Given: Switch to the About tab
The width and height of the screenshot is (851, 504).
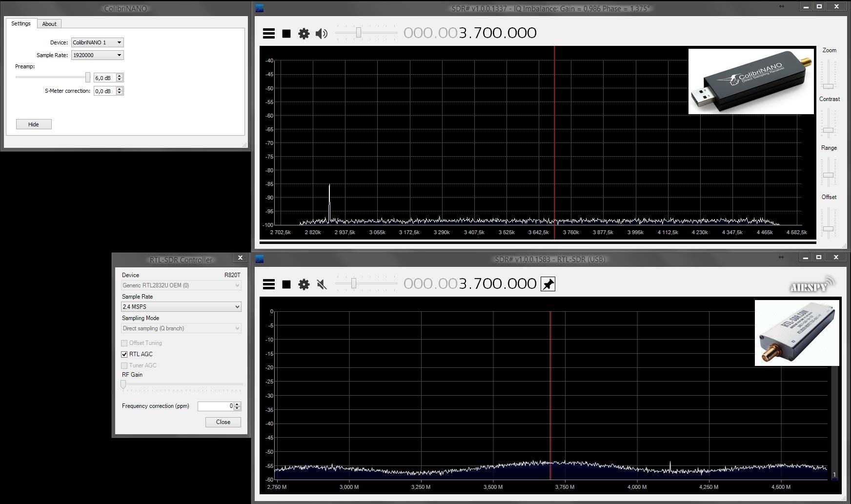Looking at the screenshot, I should (49, 24).
